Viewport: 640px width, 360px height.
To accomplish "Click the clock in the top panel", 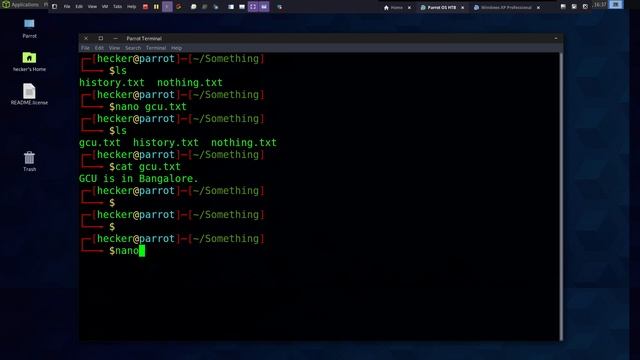I will 600,5.
